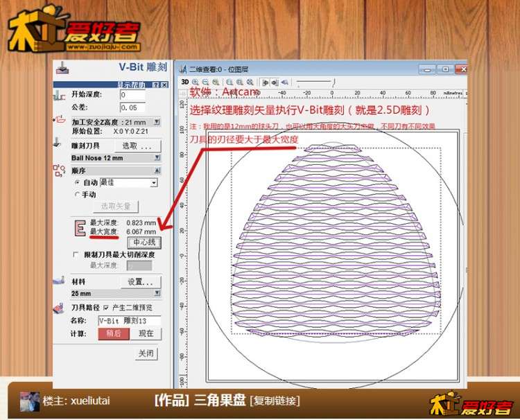Click the greyed 最大深度 input field

click(x=139, y=265)
